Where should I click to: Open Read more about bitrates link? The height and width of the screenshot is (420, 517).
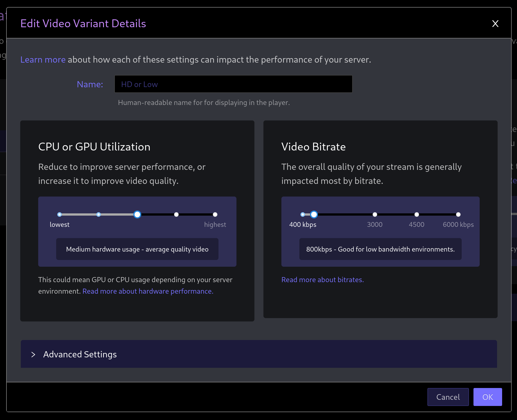[322, 280]
